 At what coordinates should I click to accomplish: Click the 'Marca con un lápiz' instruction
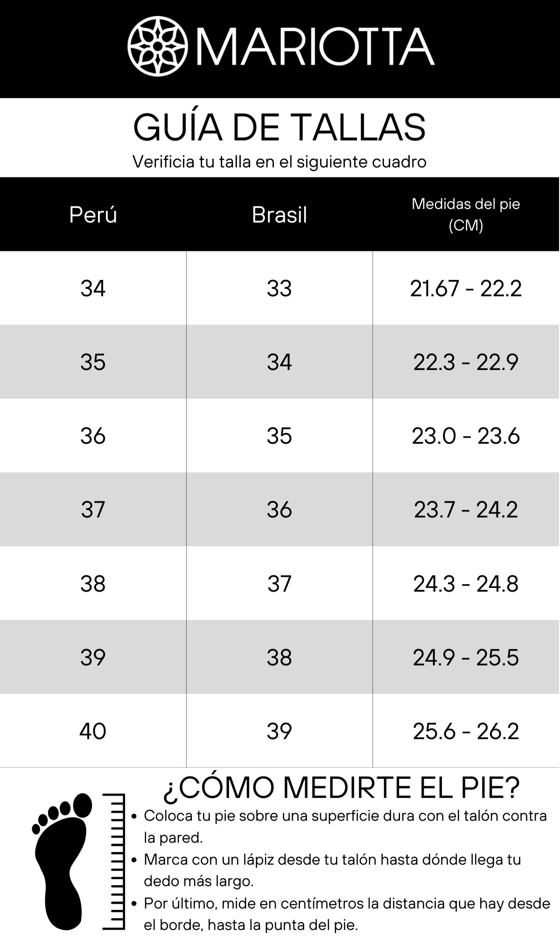pyautogui.click(x=332, y=870)
